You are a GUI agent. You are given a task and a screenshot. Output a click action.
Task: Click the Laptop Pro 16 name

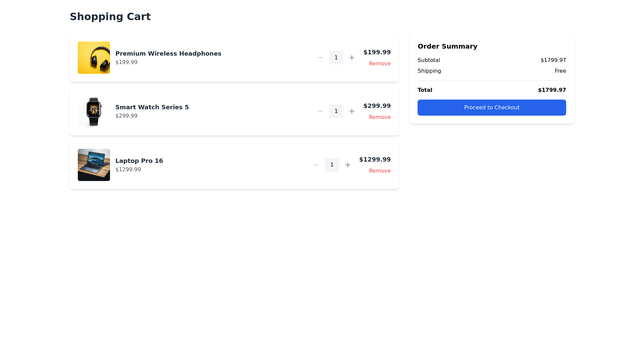coord(139,161)
